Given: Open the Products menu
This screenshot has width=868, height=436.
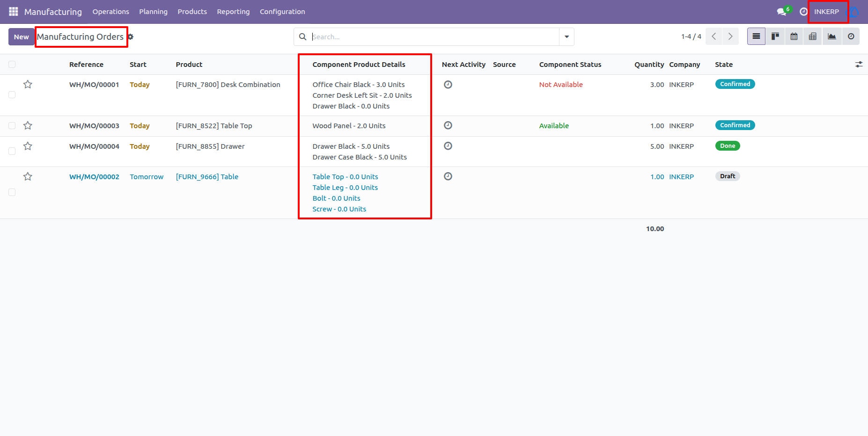Looking at the screenshot, I should coord(192,12).
